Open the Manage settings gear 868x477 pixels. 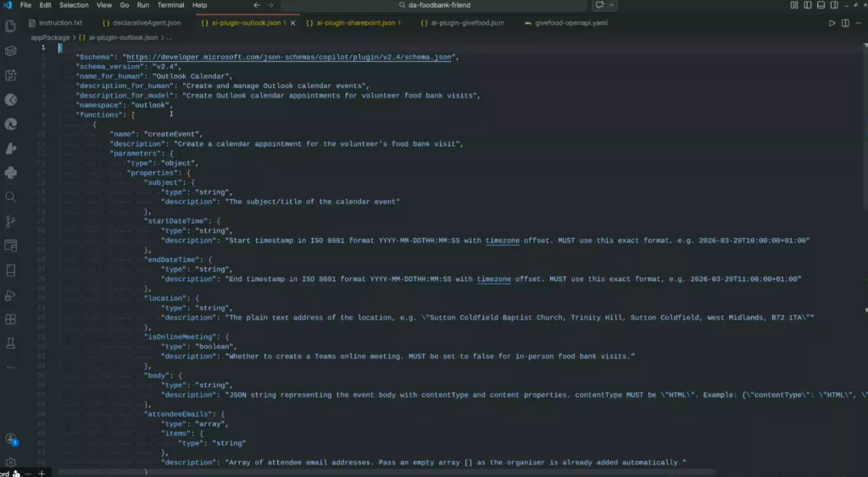(x=11, y=463)
